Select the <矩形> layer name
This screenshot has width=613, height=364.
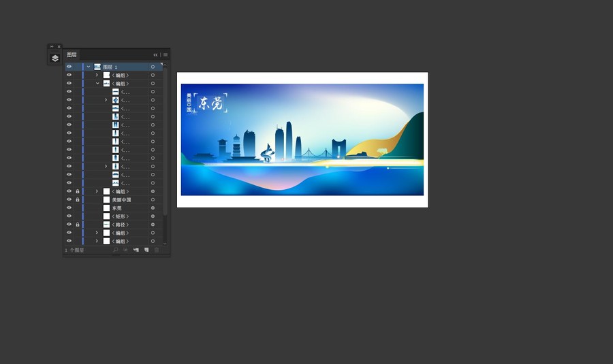[x=121, y=216]
